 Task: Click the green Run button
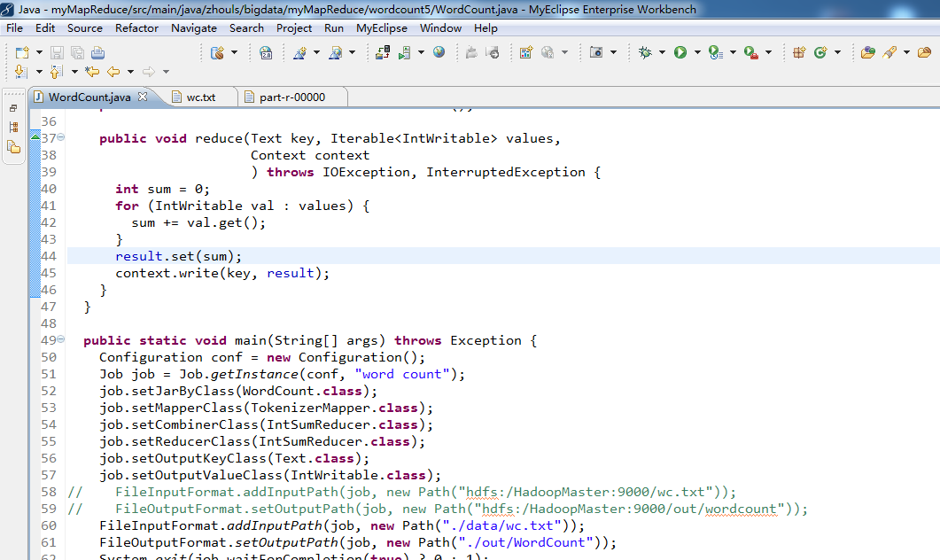[680, 53]
